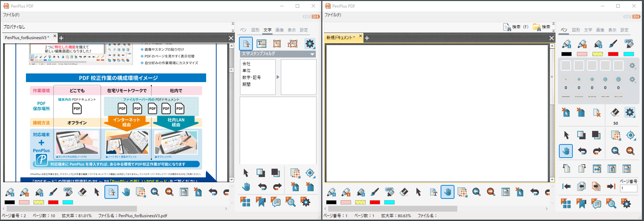Open eraser settings gear above 50
This screenshot has height=221, width=644.
tap(629, 112)
